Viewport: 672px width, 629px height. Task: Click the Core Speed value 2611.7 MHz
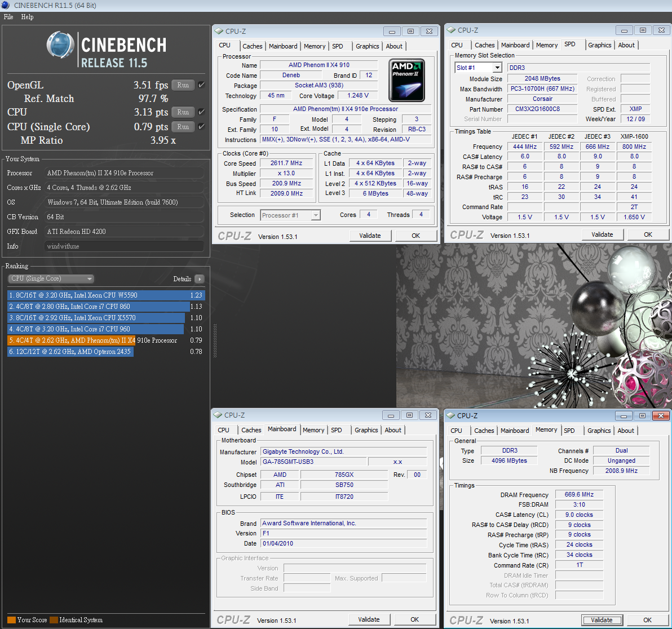[x=286, y=163]
